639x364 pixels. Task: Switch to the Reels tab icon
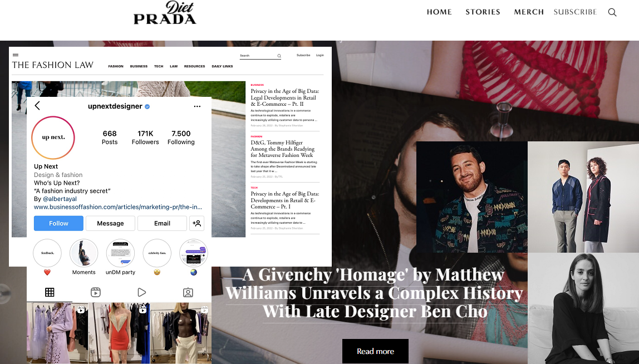click(96, 292)
